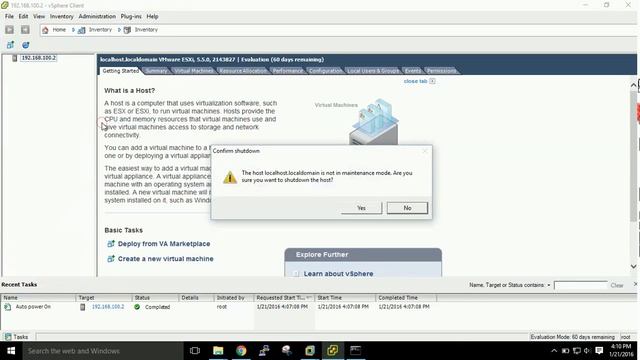Image resolution: width=640 pixels, height=360 pixels.
Task: Click the second toolbar icon beside new VM
Action: point(25,45)
